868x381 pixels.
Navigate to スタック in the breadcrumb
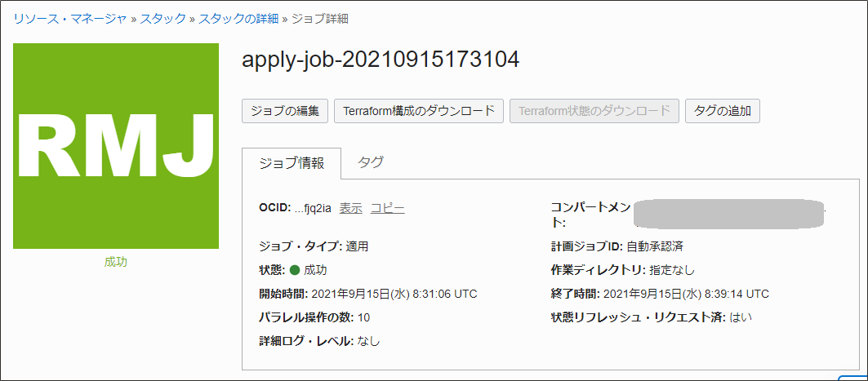tap(162, 18)
